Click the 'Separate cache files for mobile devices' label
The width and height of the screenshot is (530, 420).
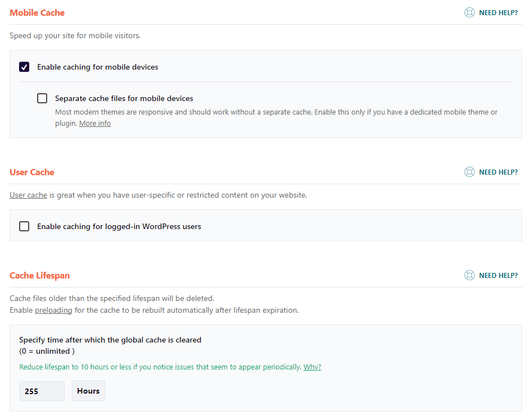pyautogui.click(x=124, y=98)
